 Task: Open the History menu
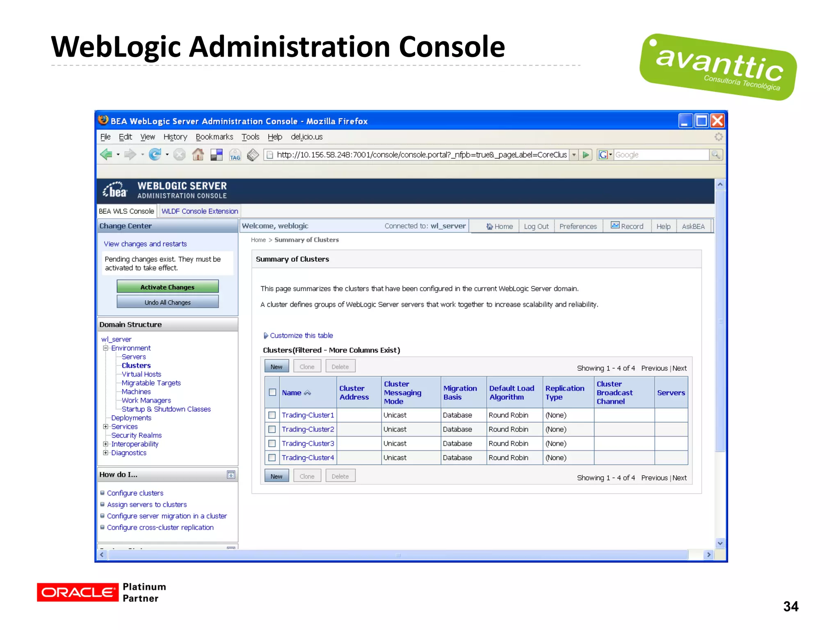tap(175, 137)
